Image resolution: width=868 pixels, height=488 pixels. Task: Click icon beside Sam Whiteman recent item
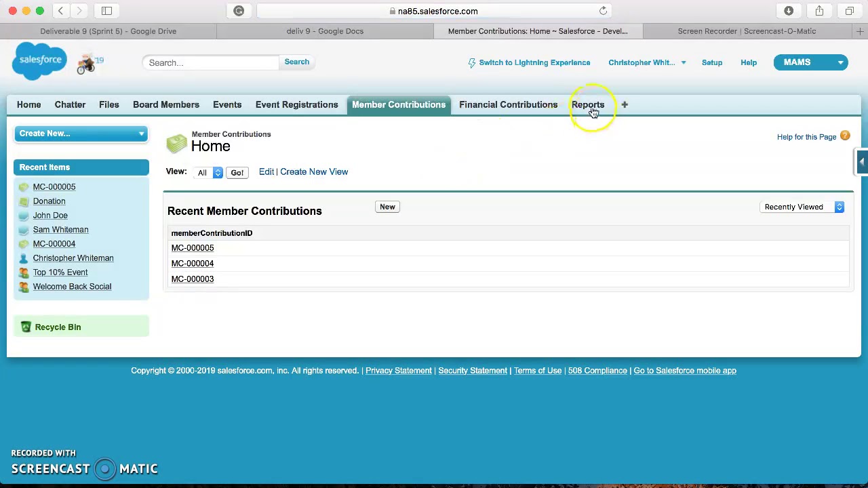tap(24, 230)
